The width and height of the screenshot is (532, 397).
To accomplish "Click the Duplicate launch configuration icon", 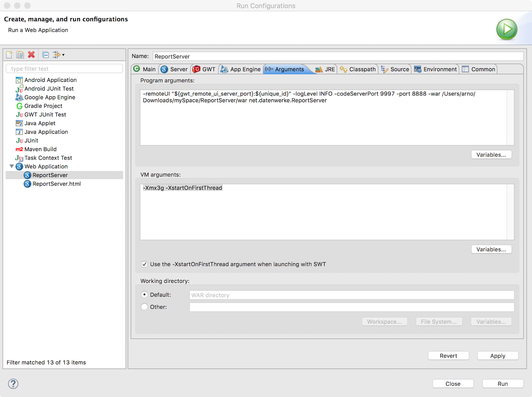I will [x=20, y=55].
